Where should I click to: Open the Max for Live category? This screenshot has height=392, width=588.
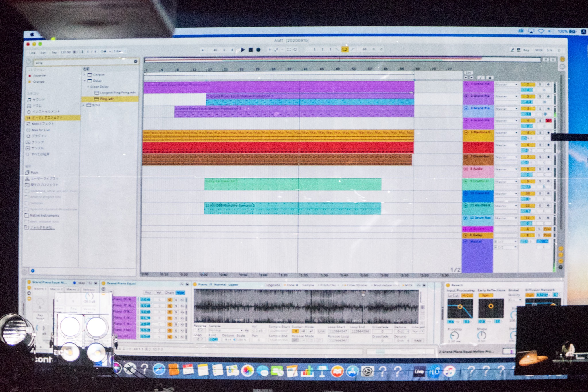(38, 130)
